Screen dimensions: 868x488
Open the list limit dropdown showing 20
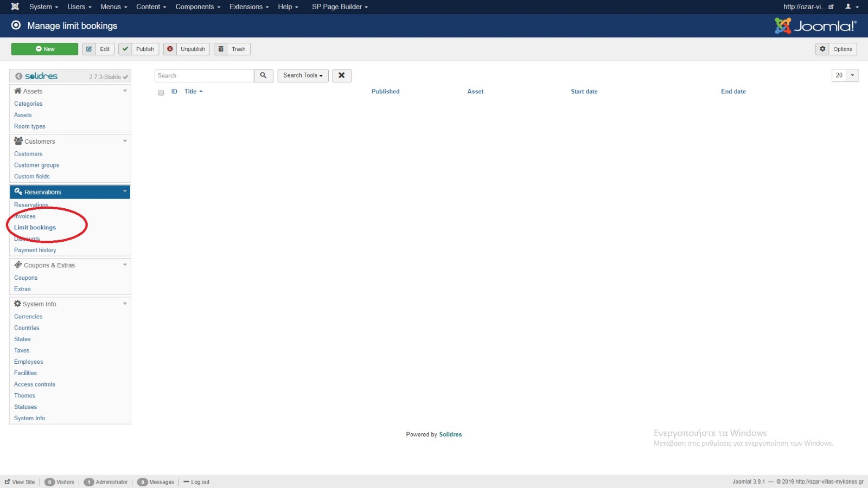point(845,76)
